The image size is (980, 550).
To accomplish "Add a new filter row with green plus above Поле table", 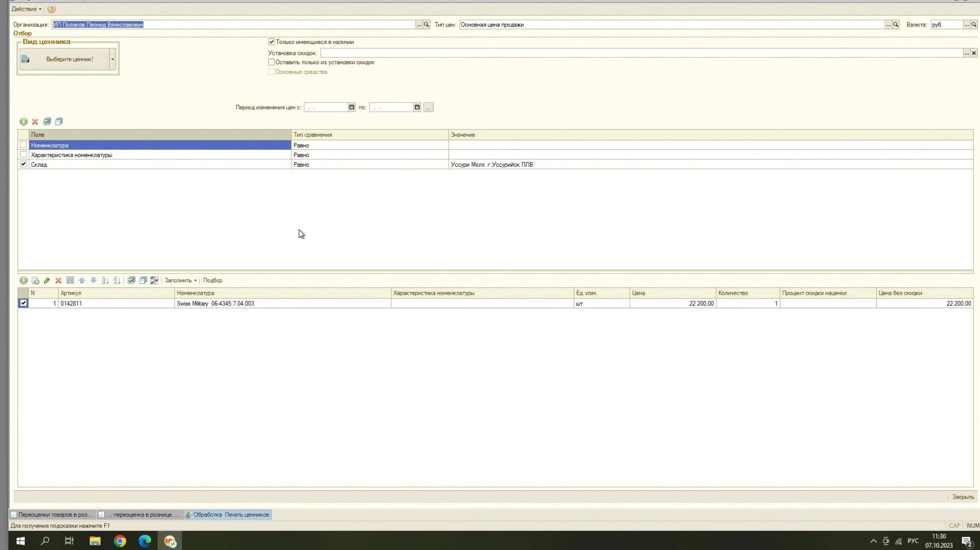I will [x=23, y=122].
